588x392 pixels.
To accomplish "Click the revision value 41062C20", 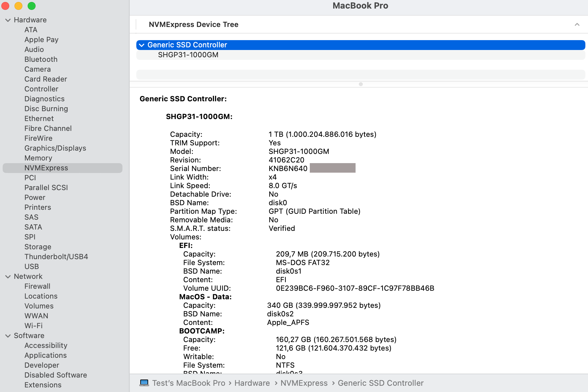I will [286, 160].
